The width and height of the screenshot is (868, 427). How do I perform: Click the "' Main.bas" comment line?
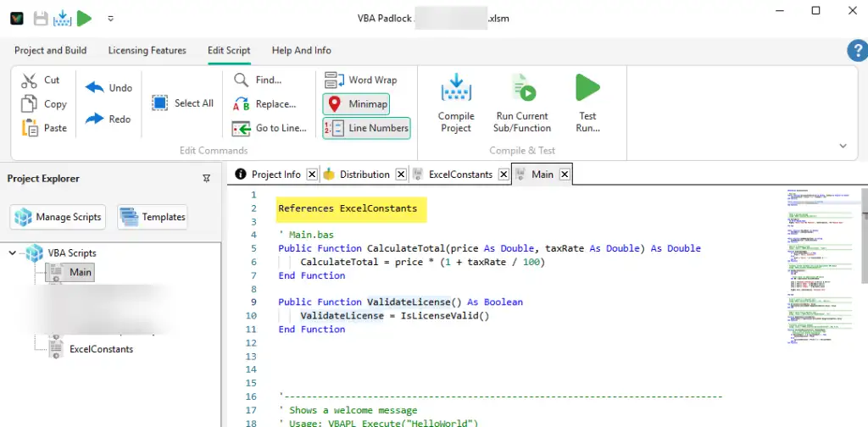click(306, 235)
